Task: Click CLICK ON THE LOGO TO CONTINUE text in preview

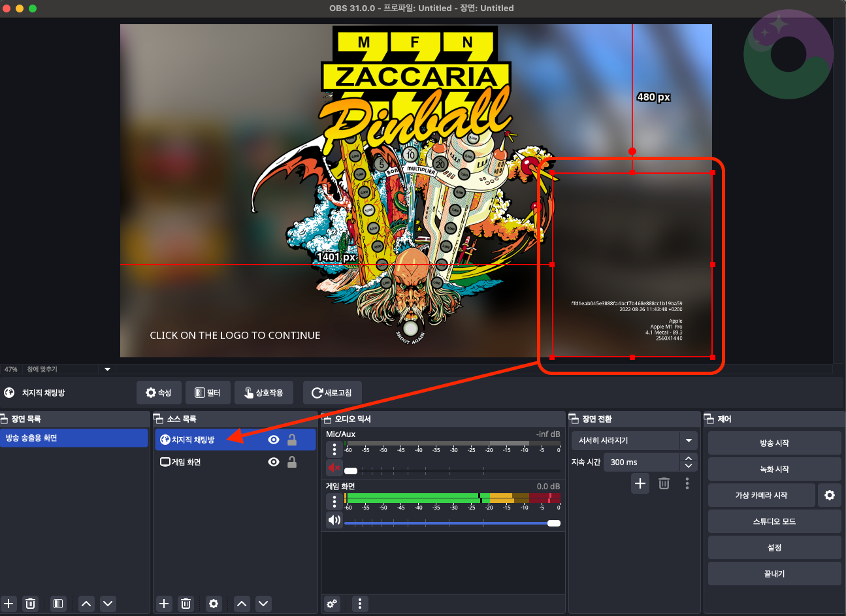Action: coord(235,335)
